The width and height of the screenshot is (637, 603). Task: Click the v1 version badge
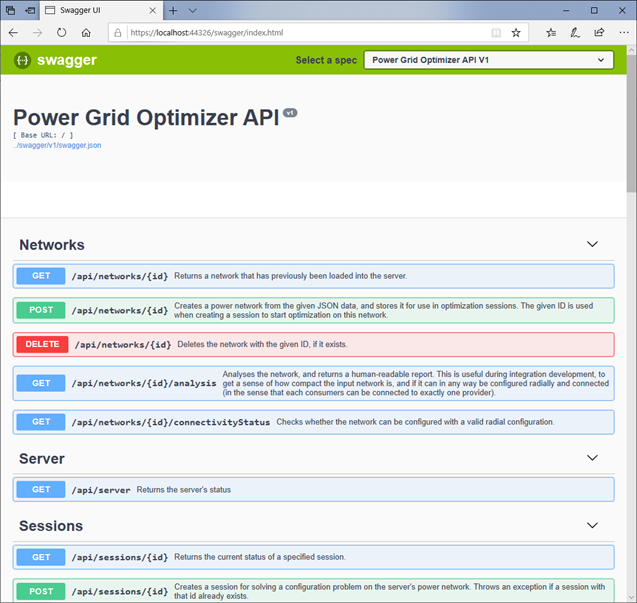[x=290, y=113]
